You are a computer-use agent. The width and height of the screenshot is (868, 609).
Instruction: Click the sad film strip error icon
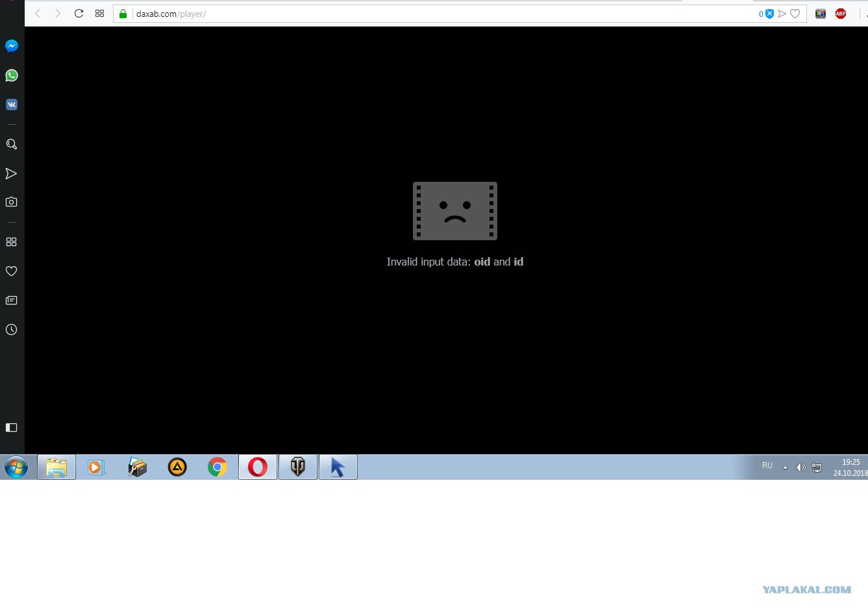coord(455,211)
